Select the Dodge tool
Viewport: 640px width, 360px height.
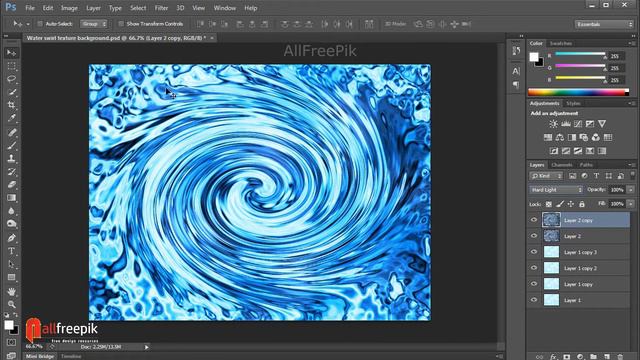click(x=11, y=224)
